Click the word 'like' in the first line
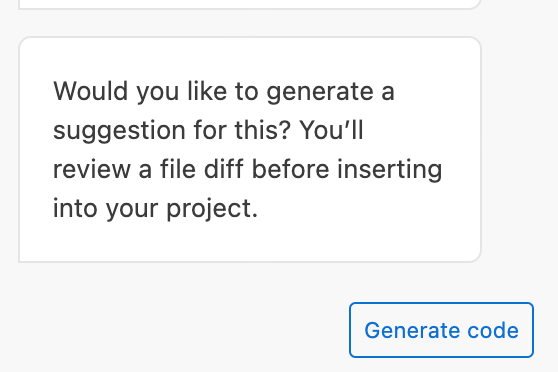 (x=207, y=91)
